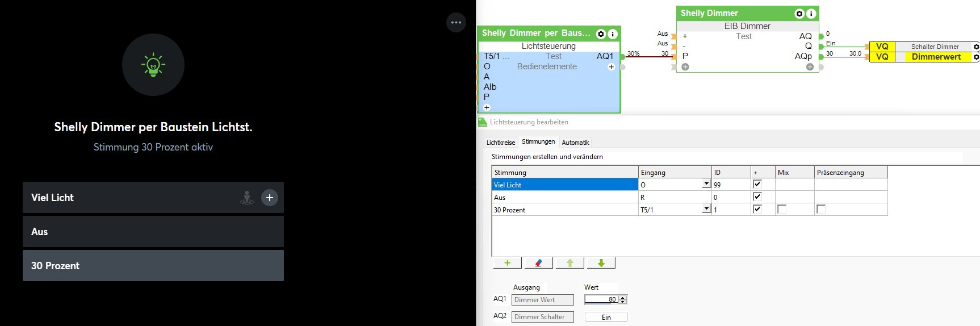
Task: Open settings gear of Shelly Dimmer per Baus block
Action: [601, 34]
